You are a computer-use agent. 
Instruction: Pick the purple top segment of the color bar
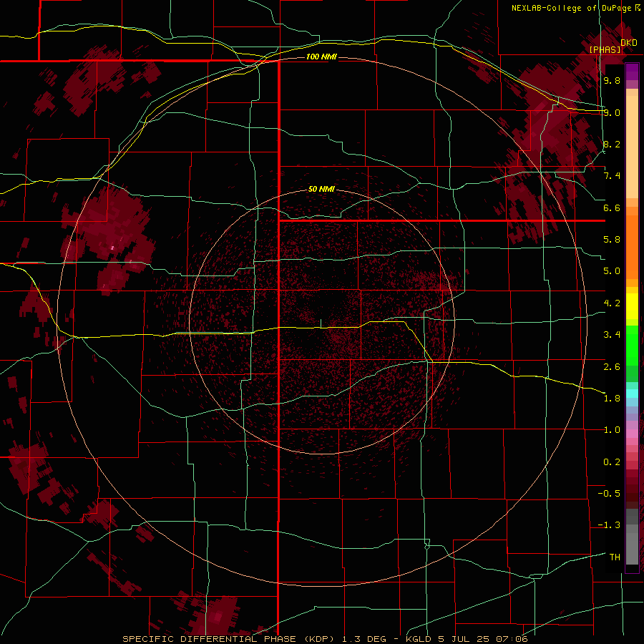632,72
